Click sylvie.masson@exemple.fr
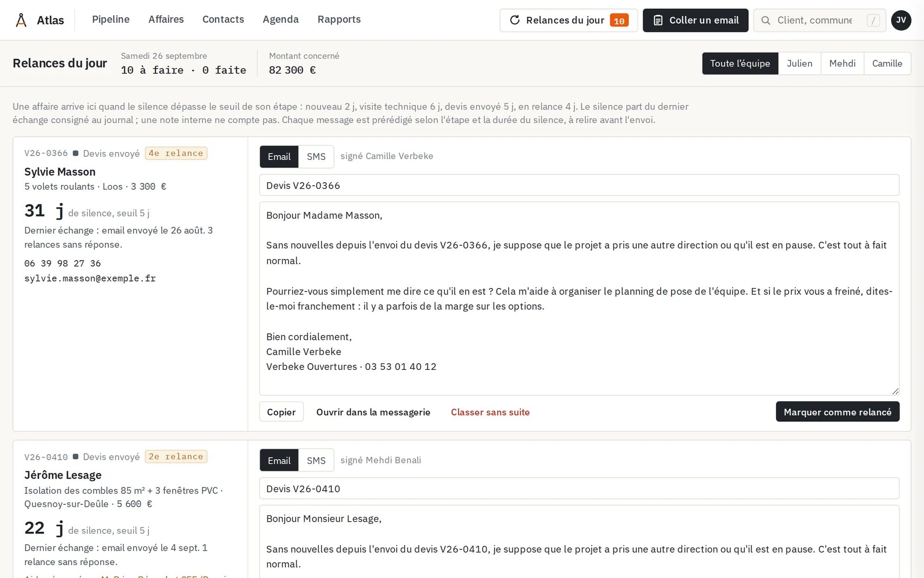The width and height of the screenshot is (924, 578). (x=90, y=278)
